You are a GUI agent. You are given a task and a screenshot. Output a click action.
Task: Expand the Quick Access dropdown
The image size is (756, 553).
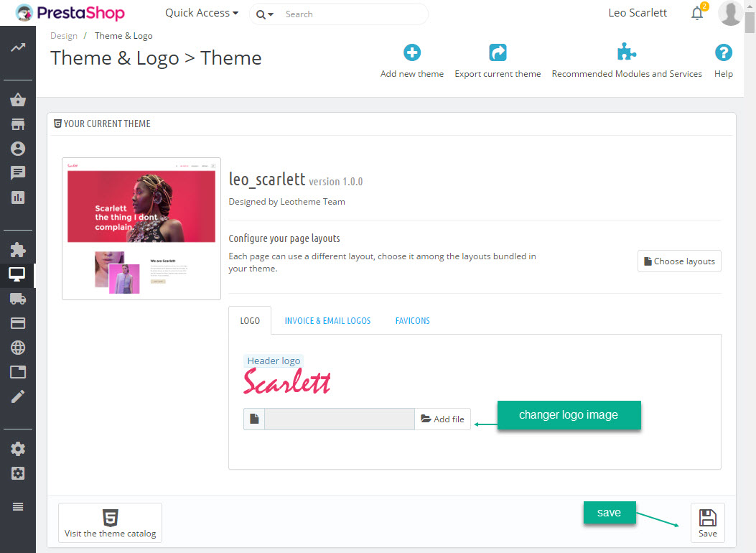pyautogui.click(x=202, y=13)
